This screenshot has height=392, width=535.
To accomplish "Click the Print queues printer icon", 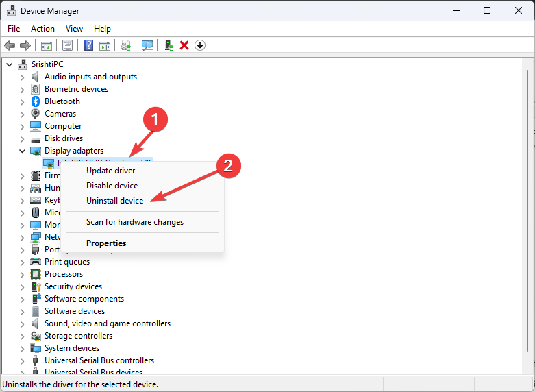I will pyautogui.click(x=36, y=262).
